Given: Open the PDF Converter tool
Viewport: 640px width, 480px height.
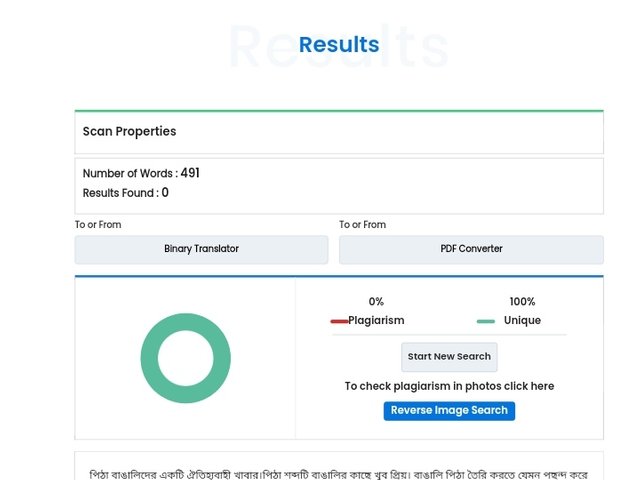Looking at the screenshot, I should click(x=471, y=249).
